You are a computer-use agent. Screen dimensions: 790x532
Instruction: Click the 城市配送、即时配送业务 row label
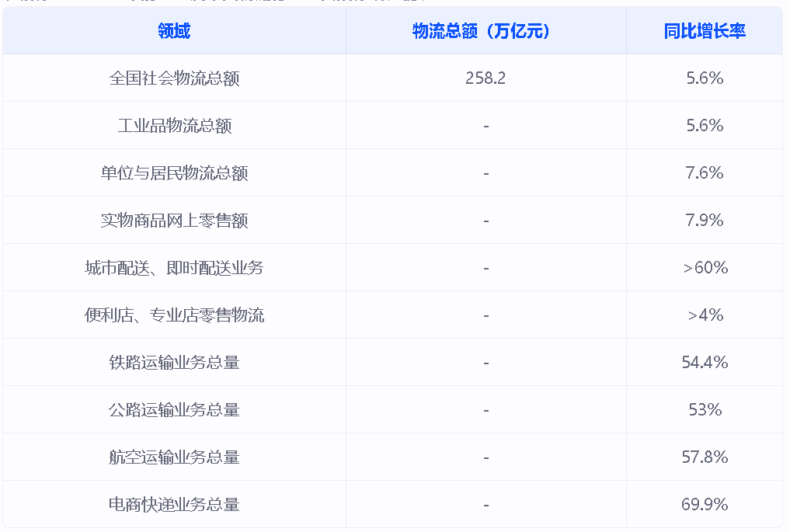174,268
